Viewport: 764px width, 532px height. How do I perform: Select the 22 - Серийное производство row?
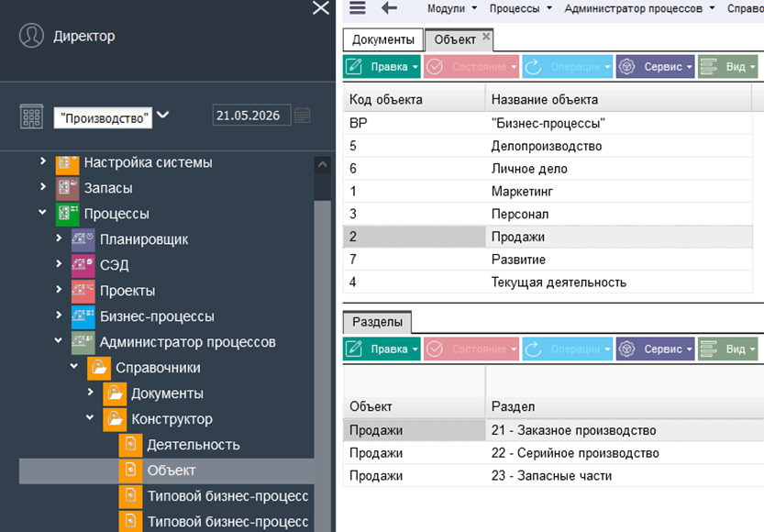(554, 453)
